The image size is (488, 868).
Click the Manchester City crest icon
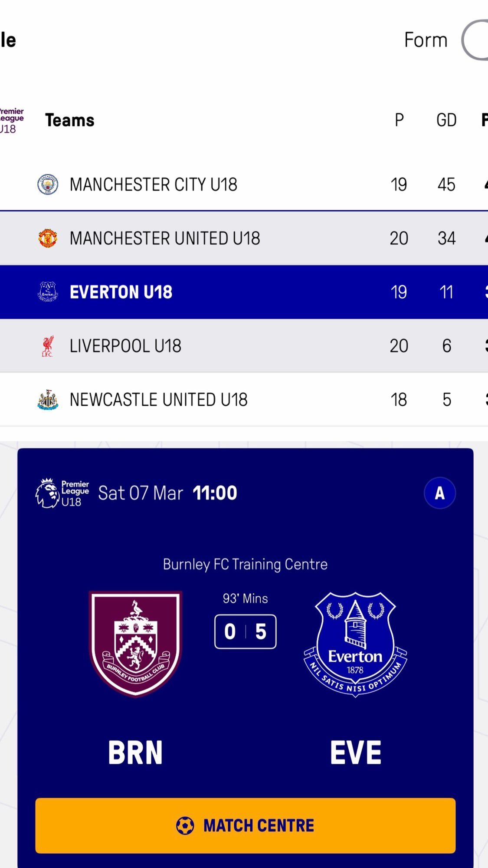(48, 184)
